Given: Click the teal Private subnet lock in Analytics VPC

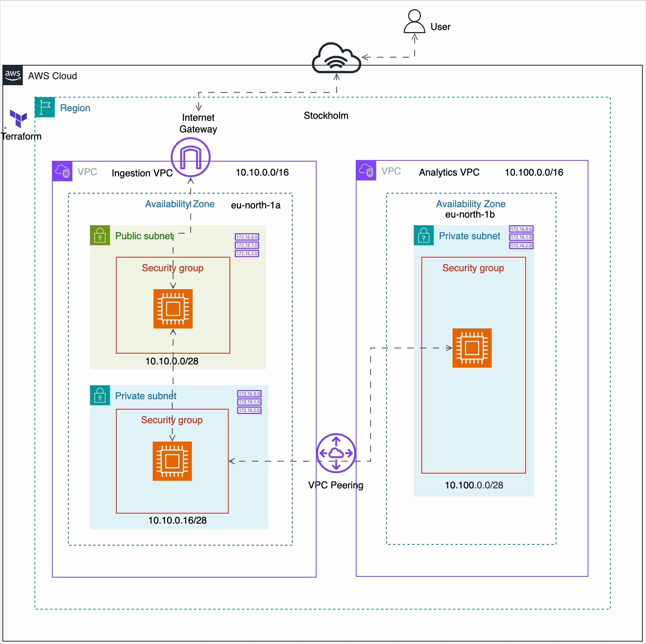Looking at the screenshot, I should click(x=423, y=236).
